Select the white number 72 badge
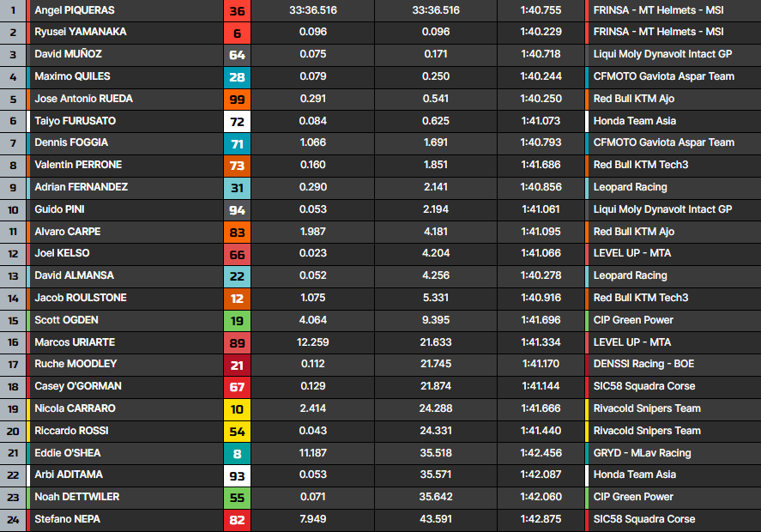Viewport: 761px width, 532px height. coord(237,121)
